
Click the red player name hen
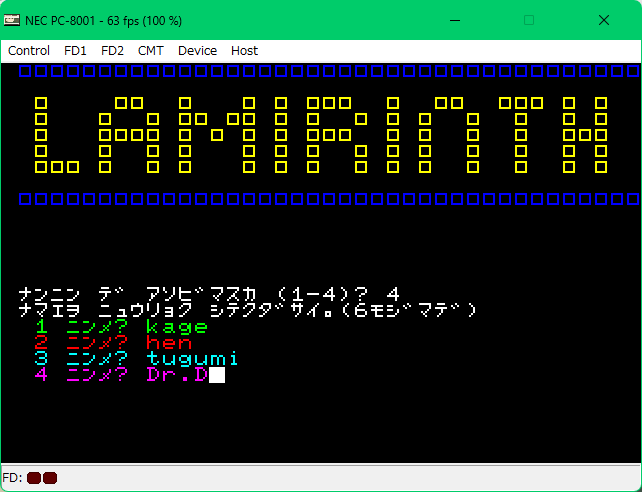point(169,343)
